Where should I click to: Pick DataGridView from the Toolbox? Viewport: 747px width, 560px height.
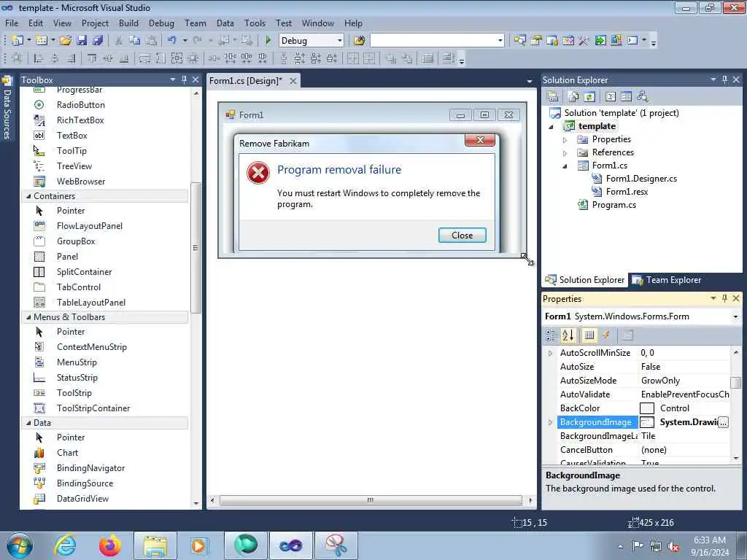click(x=82, y=498)
